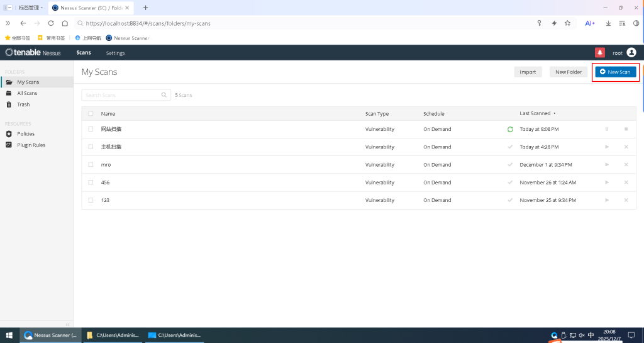The width and height of the screenshot is (644, 343).
Task: Click the root user avatar icon
Action: coord(631,53)
